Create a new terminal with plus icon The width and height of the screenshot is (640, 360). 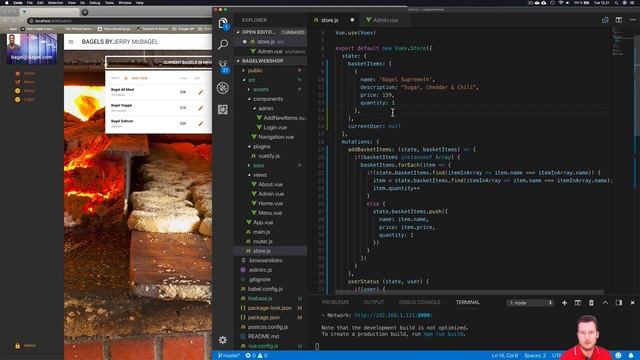pos(564,303)
